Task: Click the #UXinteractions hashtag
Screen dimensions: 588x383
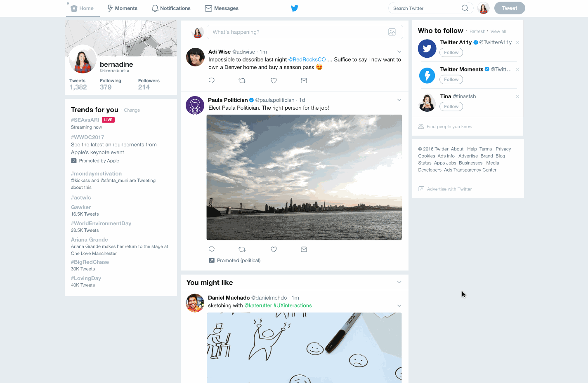Action: (x=293, y=305)
